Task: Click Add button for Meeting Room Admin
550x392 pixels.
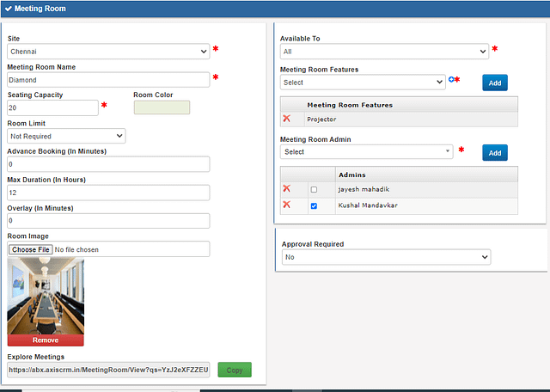Action: click(494, 152)
